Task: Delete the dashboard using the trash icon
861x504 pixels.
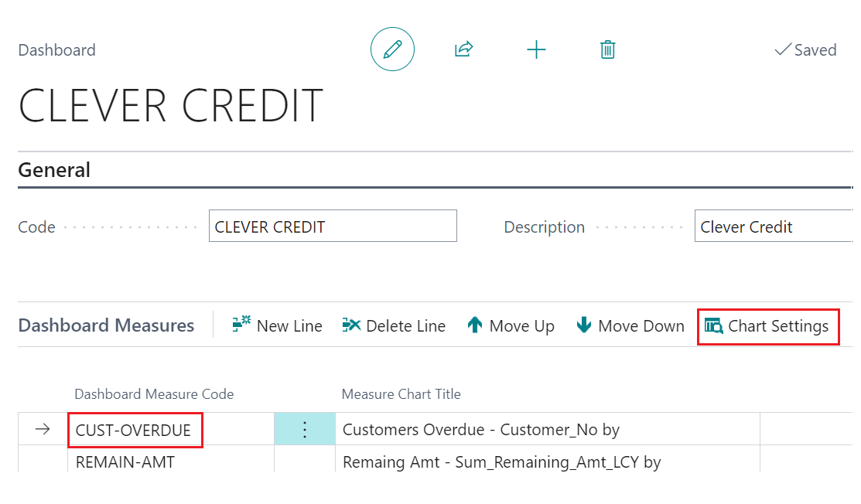Action: [608, 49]
